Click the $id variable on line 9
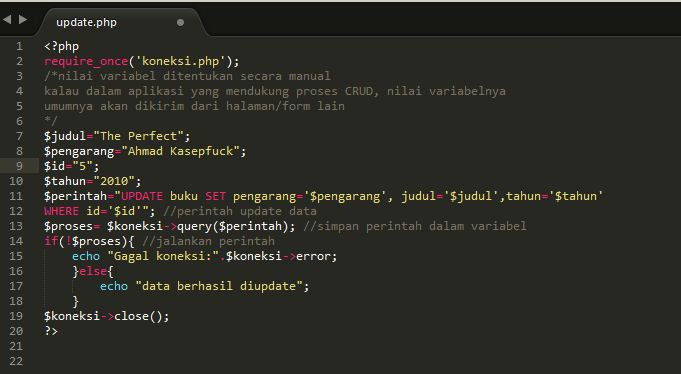This screenshot has width=681, height=374. [x=54, y=166]
